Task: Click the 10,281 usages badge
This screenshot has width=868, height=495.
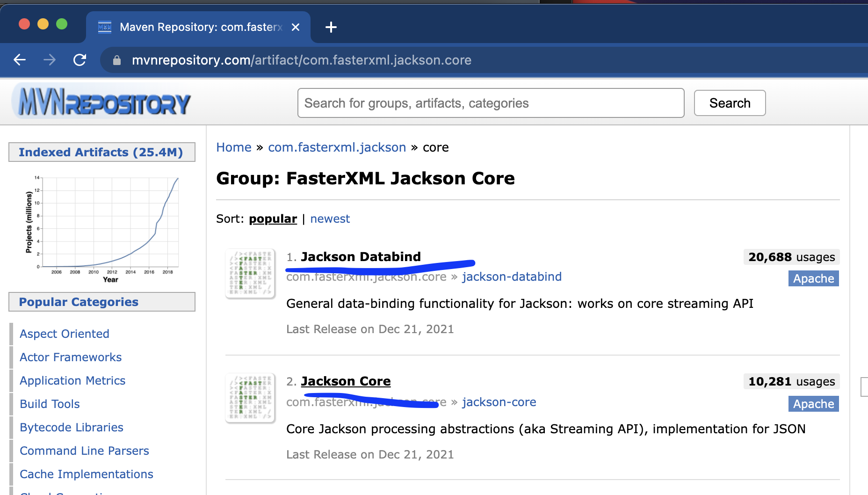Action: 792,381
